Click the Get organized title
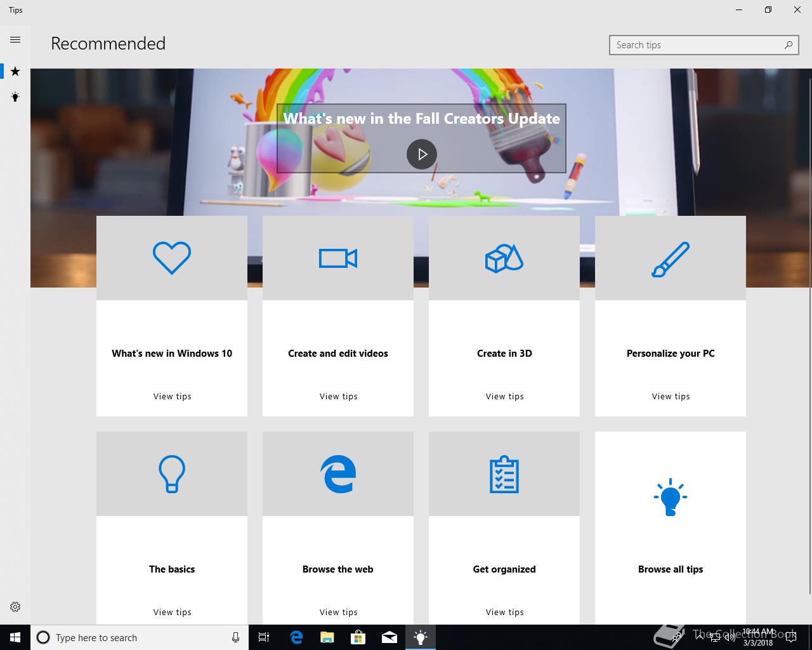The image size is (812, 650). pyautogui.click(x=504, y=569)
